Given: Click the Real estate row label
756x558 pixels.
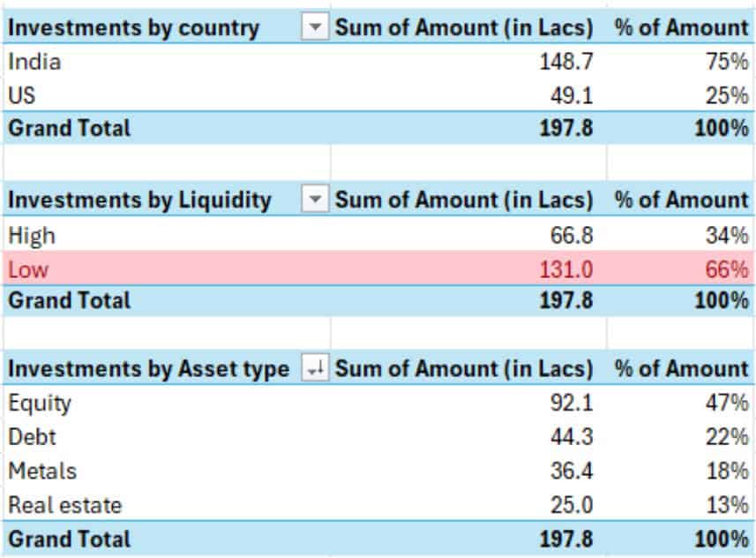Looking at the screenshot, I should click(65, 505).
